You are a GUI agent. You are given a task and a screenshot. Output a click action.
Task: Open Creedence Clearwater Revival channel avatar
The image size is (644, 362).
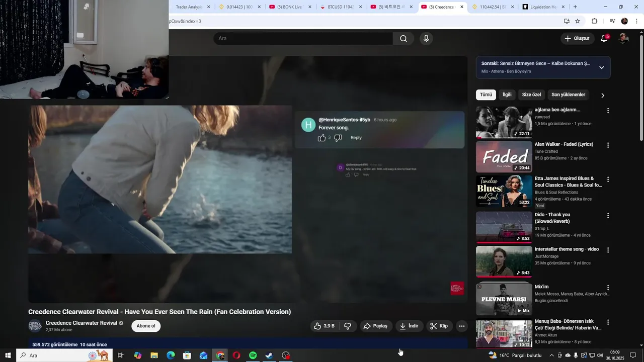click(35, 326)
